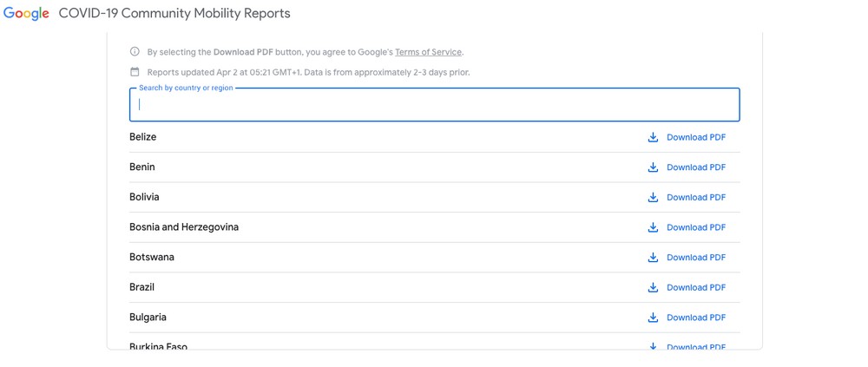
Task: Click Download PDF text for Botswana
Action: click(696, 257)
